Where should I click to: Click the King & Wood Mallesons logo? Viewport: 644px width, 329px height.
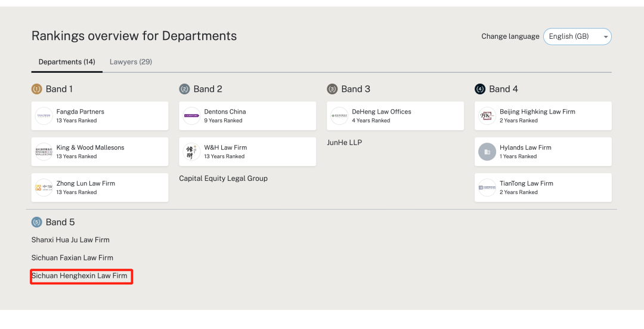point(44,152)
